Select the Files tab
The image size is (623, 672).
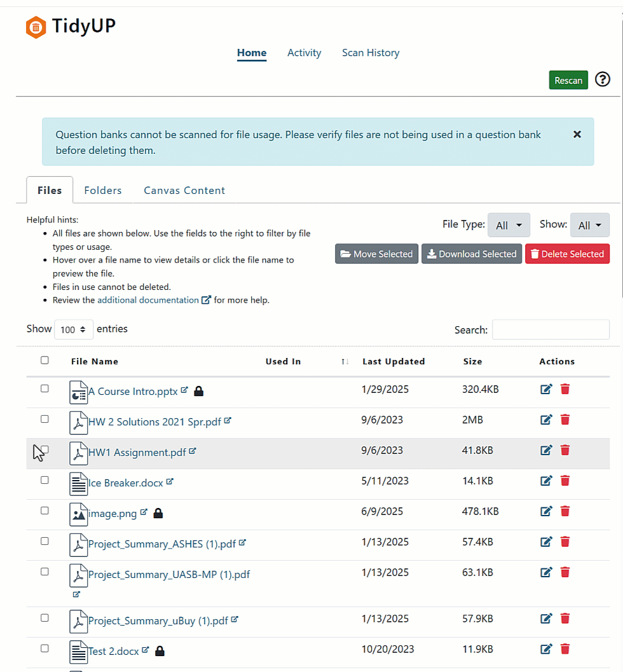50,190
